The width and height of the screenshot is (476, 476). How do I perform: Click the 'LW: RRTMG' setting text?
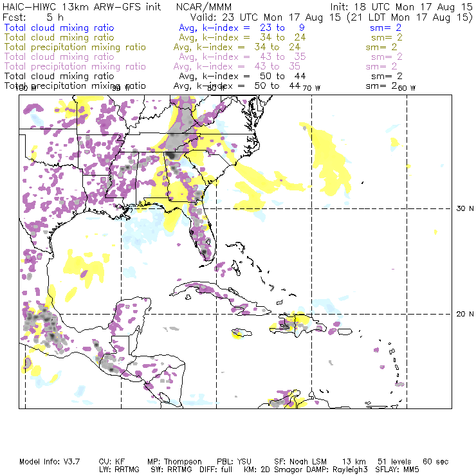point(119,470)
